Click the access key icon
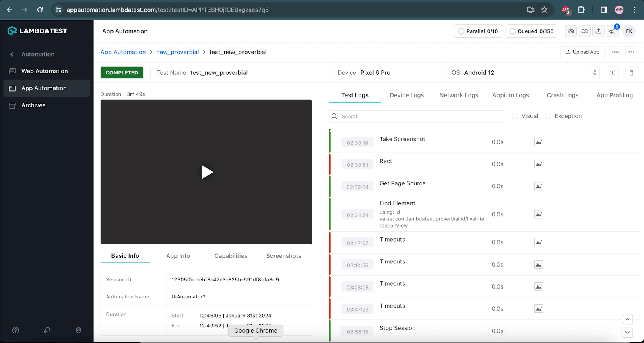 [x=615, y=52]
